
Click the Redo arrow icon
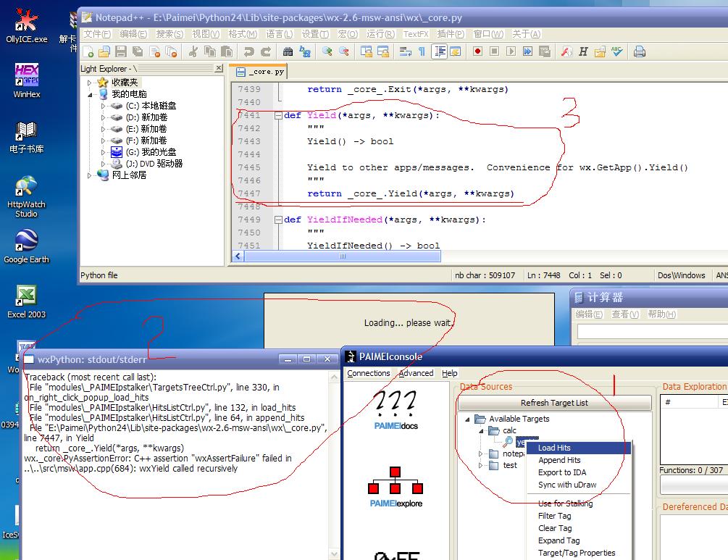(266, 51)
